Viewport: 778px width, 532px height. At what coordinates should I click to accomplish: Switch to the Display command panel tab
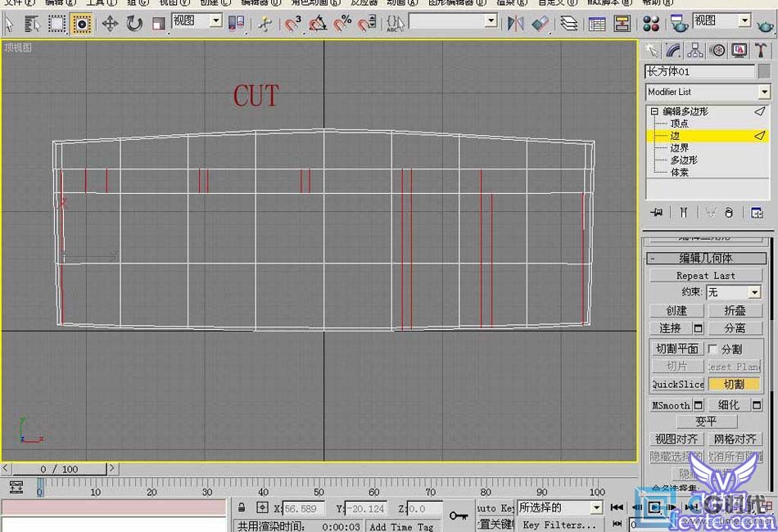[x=740, y=50]
